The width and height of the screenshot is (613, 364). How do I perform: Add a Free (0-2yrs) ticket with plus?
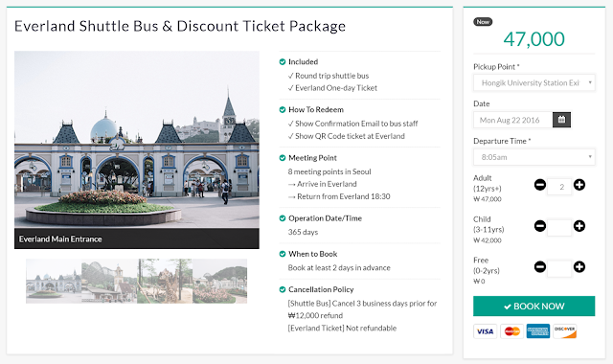pos(579,266)
